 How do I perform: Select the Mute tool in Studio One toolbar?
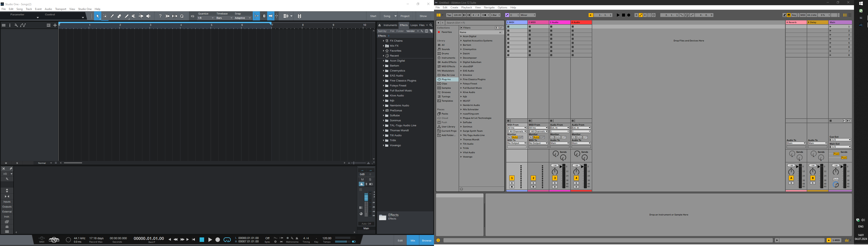134,16
